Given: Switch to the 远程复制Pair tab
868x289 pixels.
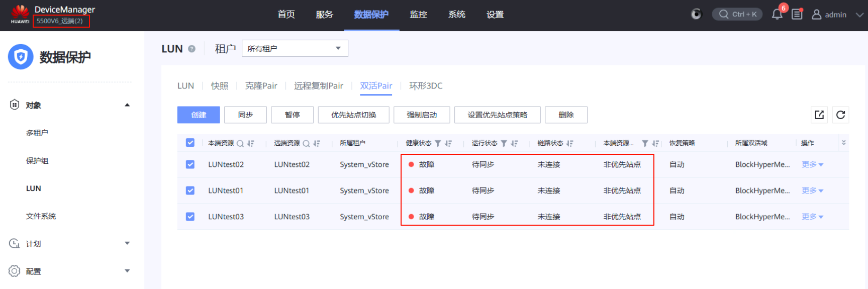Looking at the screenshot, I should [x=319, y=86].
